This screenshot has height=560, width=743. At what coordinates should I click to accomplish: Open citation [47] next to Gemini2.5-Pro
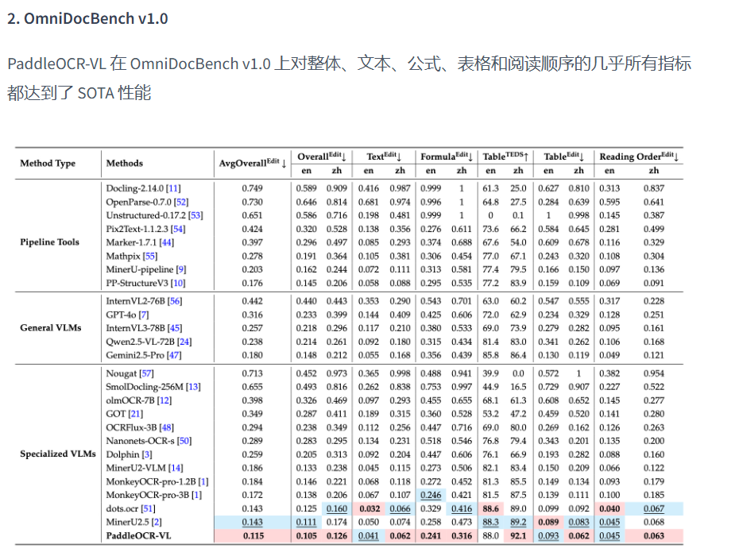pos(174,355)
